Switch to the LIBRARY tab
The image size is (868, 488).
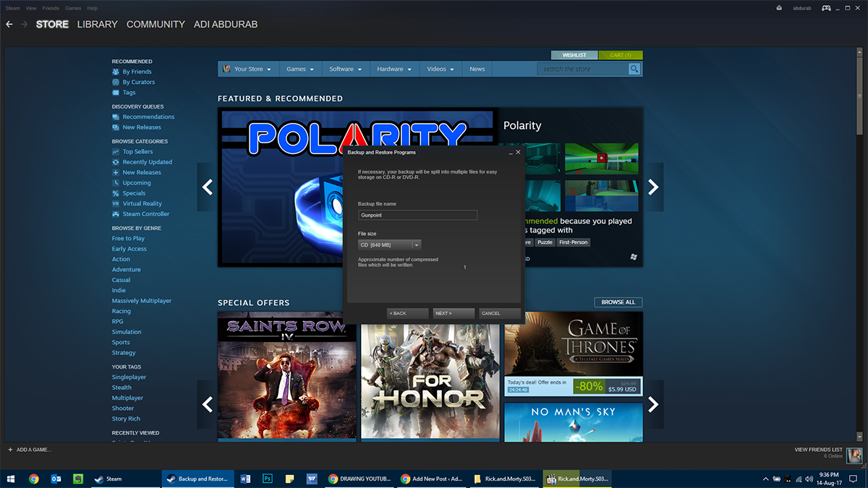coord(97,24)
